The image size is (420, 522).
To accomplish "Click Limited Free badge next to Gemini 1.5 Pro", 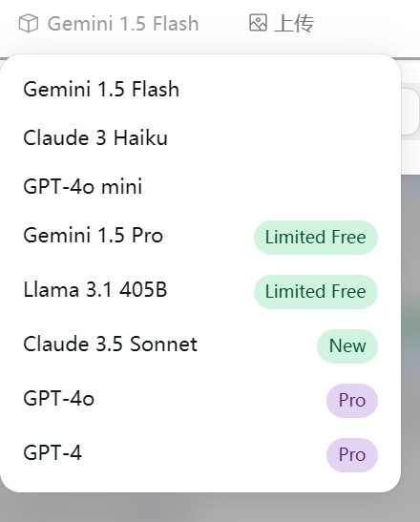I will [316, 238].
